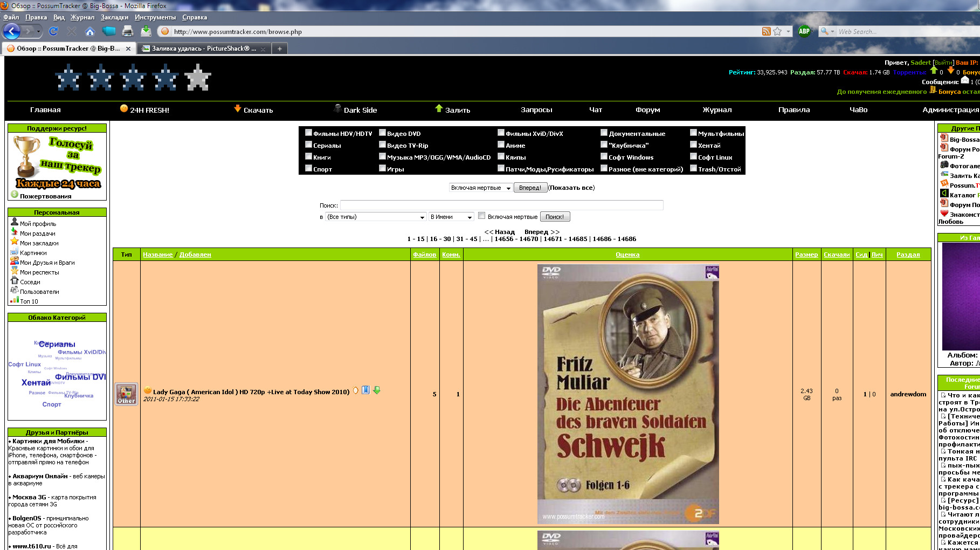Click the Выйти logout link
The height and width of the screenshot is (550, 980).
pyautogui.click(x=943, y=63)
